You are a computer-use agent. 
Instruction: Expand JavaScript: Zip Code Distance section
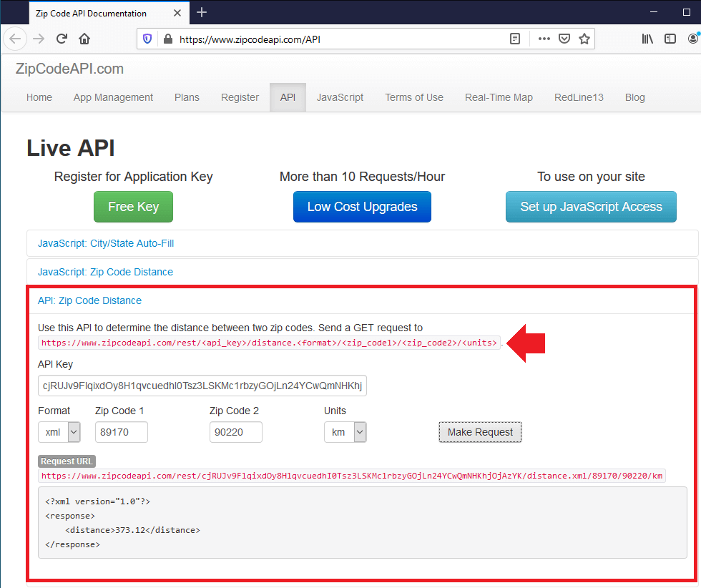click(x=106, y=273)
